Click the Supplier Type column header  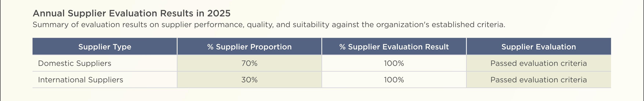[105, 47]
